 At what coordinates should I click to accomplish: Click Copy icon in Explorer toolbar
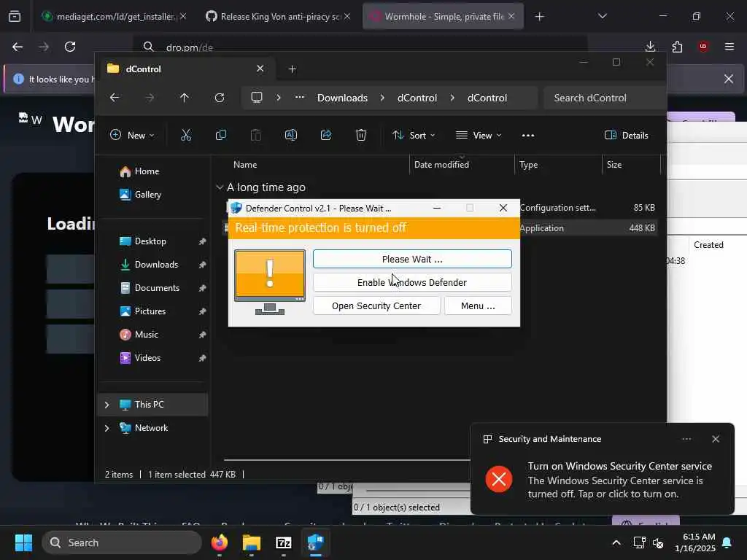point(220,135)
